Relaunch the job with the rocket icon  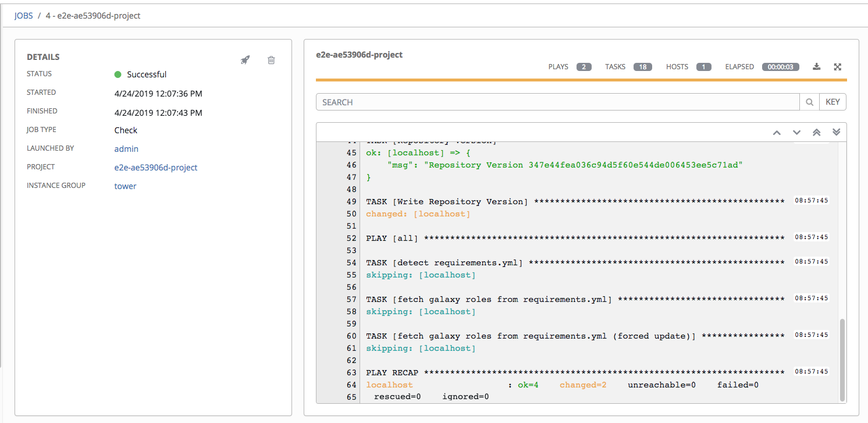[x=246, y=60]
